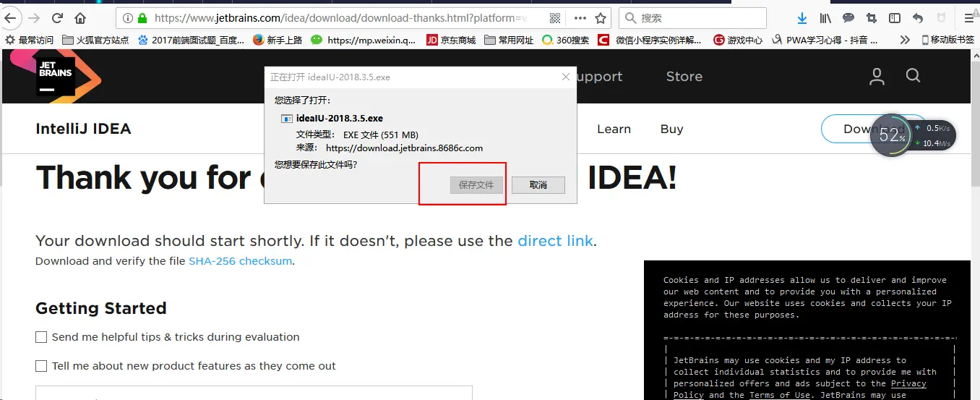
Task: Click 取消 to cancel the download
Action: pyautogui.click(x=538, y=185)
